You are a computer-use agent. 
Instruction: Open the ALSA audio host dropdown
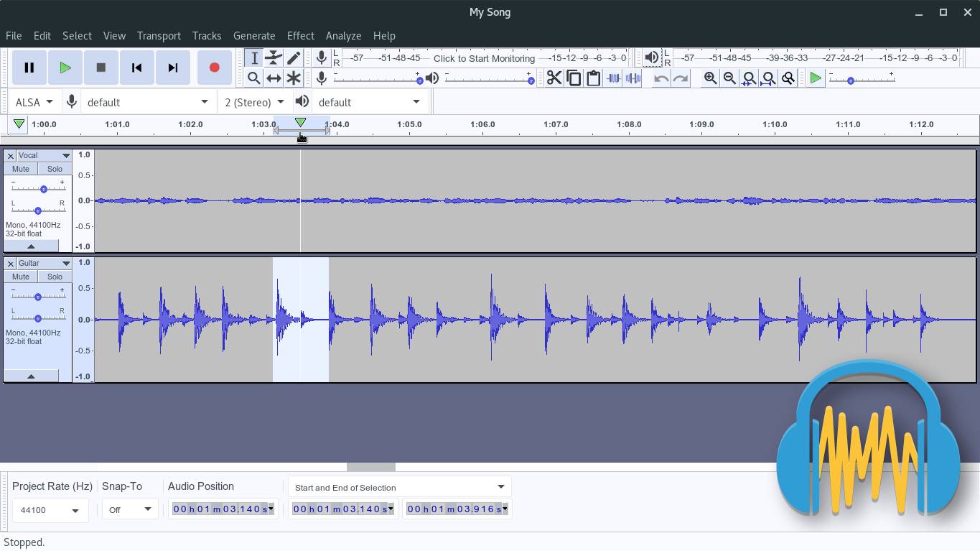tap(34, 102)
